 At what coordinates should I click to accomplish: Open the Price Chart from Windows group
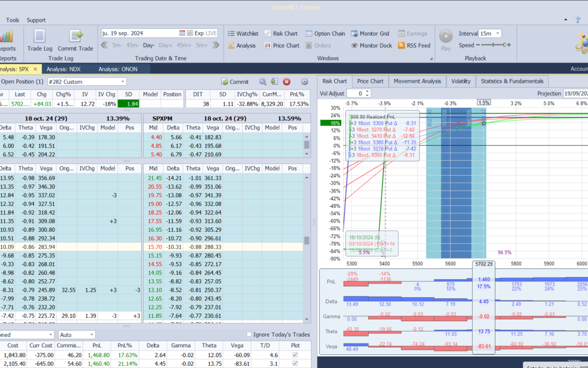tap(281, 46)
